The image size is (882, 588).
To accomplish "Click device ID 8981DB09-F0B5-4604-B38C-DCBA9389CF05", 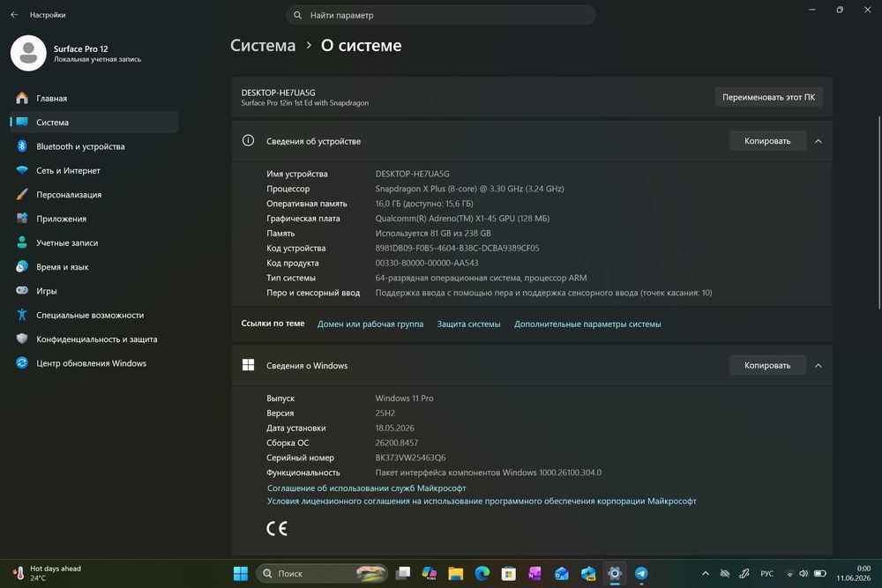I will [x=457, y=248].
